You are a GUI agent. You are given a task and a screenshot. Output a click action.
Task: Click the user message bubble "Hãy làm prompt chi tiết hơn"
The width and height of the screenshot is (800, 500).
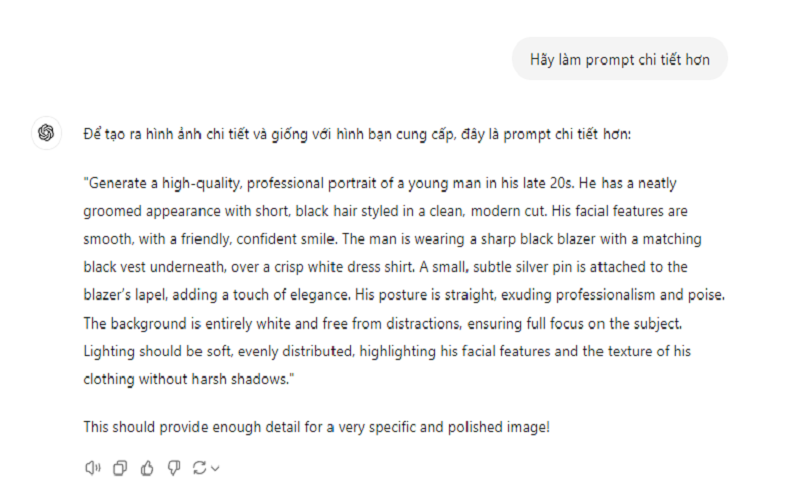tap(620, 60)
